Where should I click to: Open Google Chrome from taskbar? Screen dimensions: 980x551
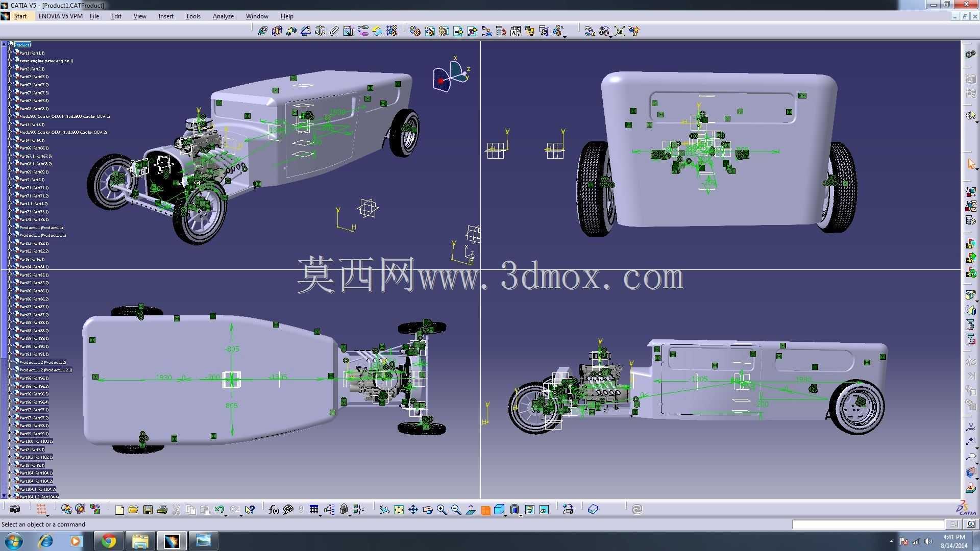[108, 541]
